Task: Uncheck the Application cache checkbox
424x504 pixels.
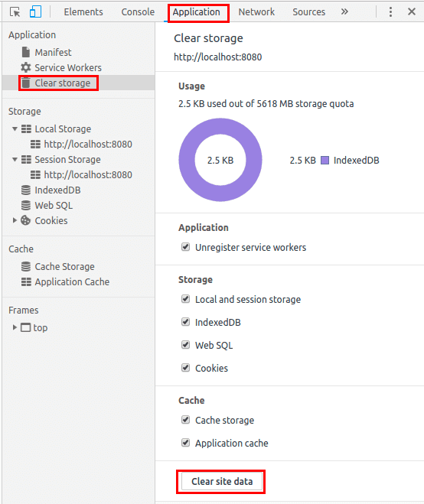Action: (186, 443)
